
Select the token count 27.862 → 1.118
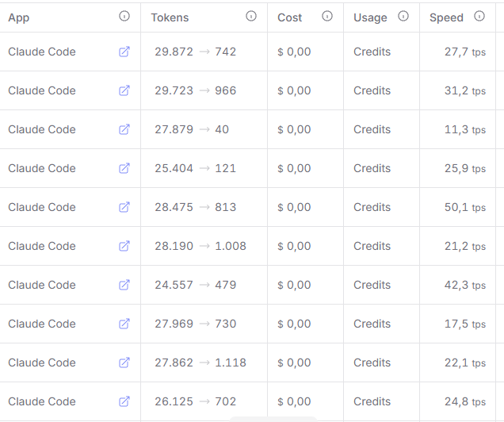pyautogui.click(x=200, y=363)
